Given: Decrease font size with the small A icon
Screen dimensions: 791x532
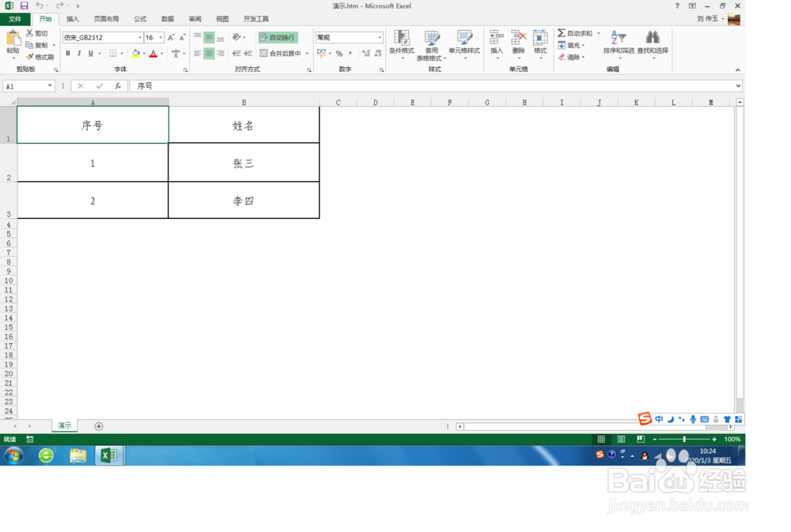Looking at the screenshot, I should (x=182, y=38).
